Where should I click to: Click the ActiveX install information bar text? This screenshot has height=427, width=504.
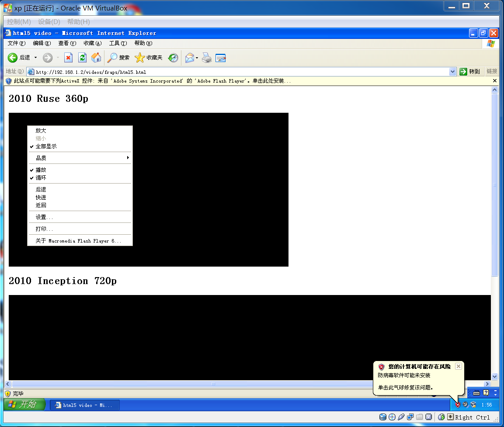[x=153, y=81]
